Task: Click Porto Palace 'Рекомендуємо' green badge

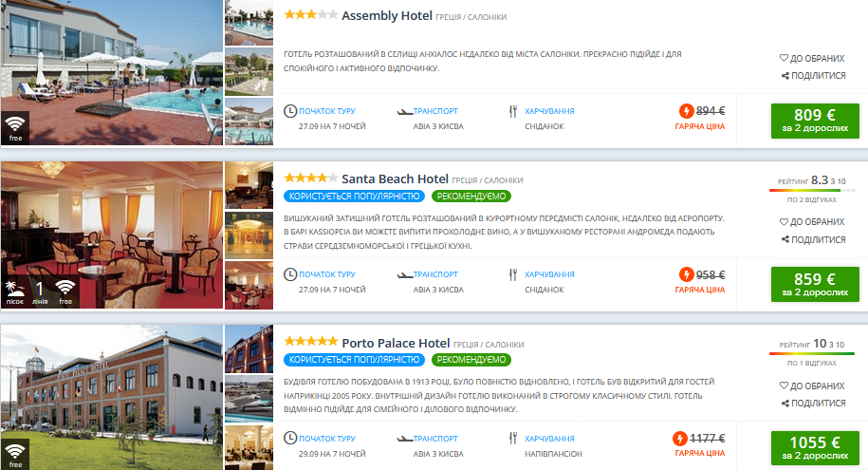Action: 471,360
